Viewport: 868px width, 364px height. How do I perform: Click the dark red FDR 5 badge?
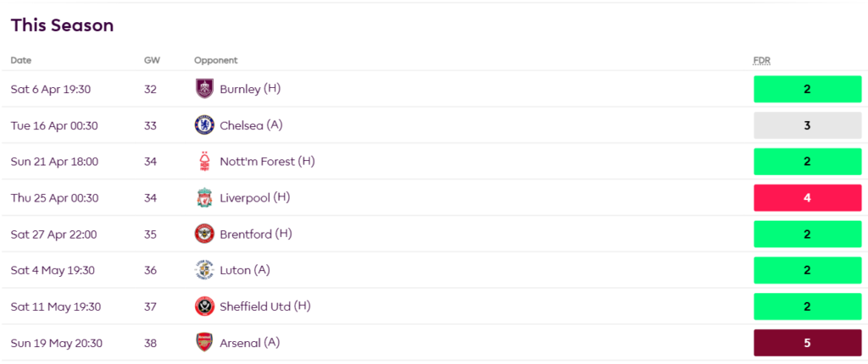(807, 343)
